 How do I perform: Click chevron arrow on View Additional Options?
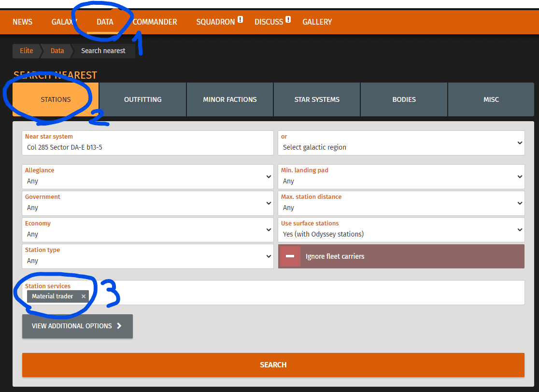[x=119, y=326]
